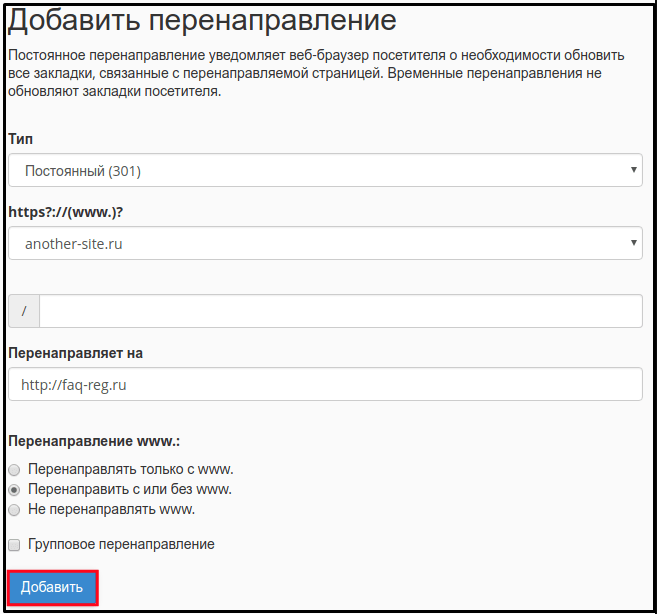Select Не перенаправлять www. radio

point(14,510)
